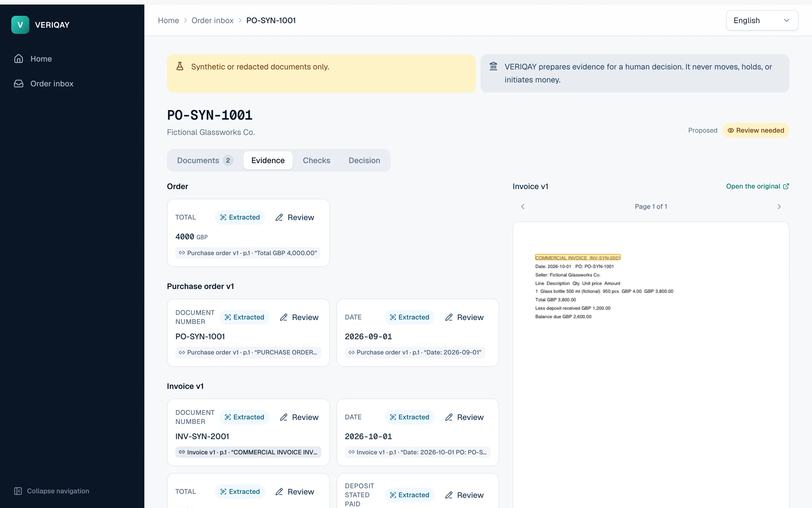Open source link "Date: 2026-10-01 PO: PO-S..."

click(x=418, y=452)
